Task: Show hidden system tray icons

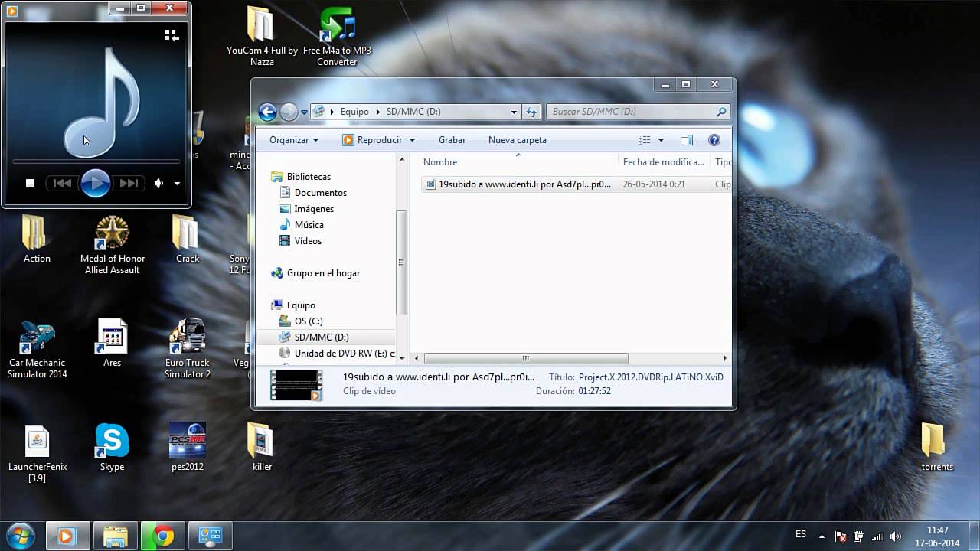Action: (822, 536)
